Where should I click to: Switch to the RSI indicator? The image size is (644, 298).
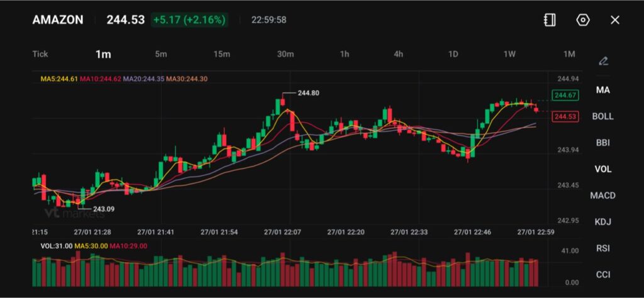(602, 248)
